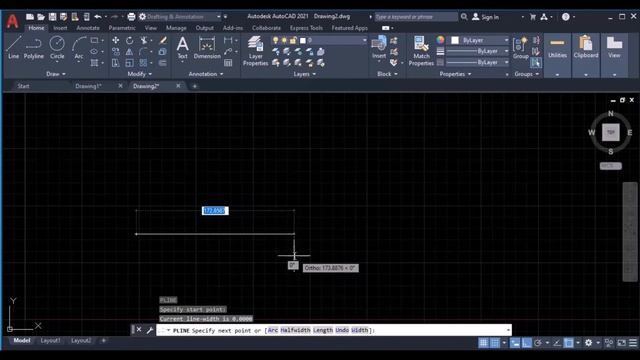Switch to the Insert ribbon tab
Screen dimensions: 640x360
pyautogui.click(x=60, y=28)
